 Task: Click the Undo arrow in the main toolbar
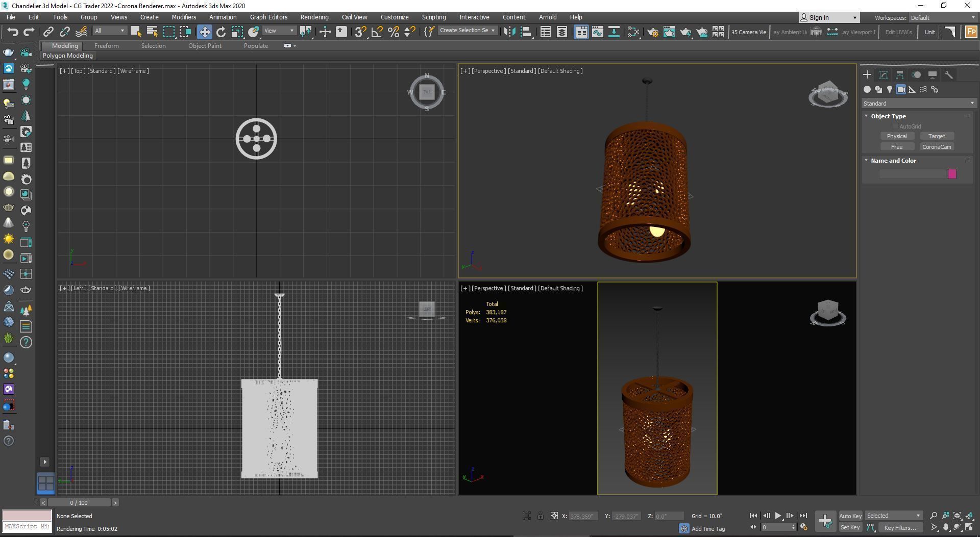point(12,32)
